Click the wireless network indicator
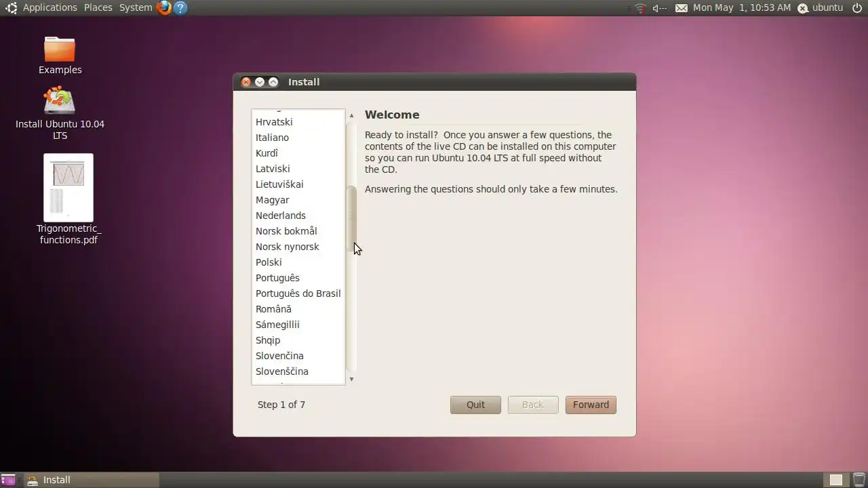 pyautogui.click(x=641, y=8)
